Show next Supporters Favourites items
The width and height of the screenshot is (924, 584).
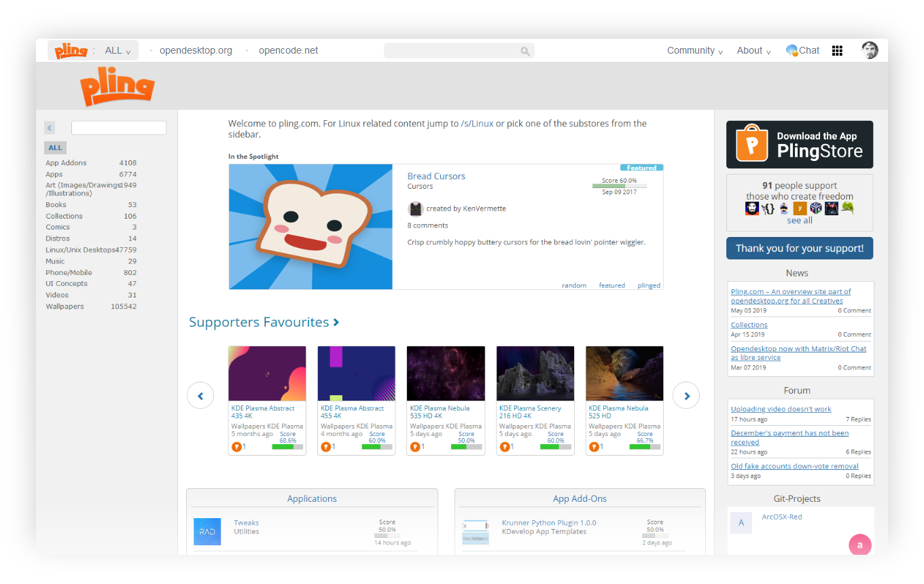(x=686, y=395)
